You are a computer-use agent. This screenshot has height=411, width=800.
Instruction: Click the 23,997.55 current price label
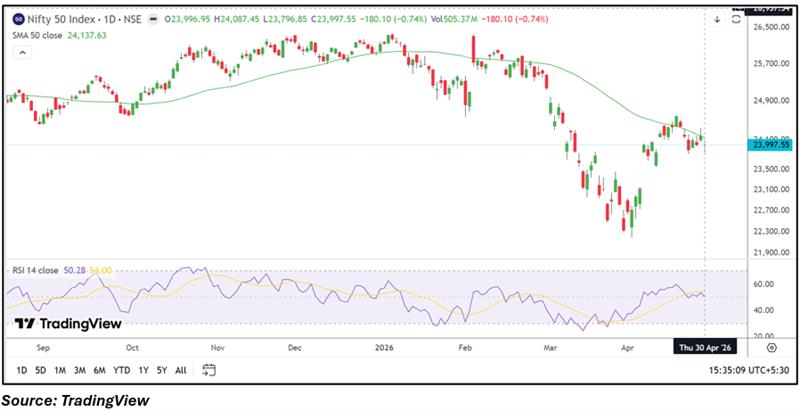click(x=769, y=145)
